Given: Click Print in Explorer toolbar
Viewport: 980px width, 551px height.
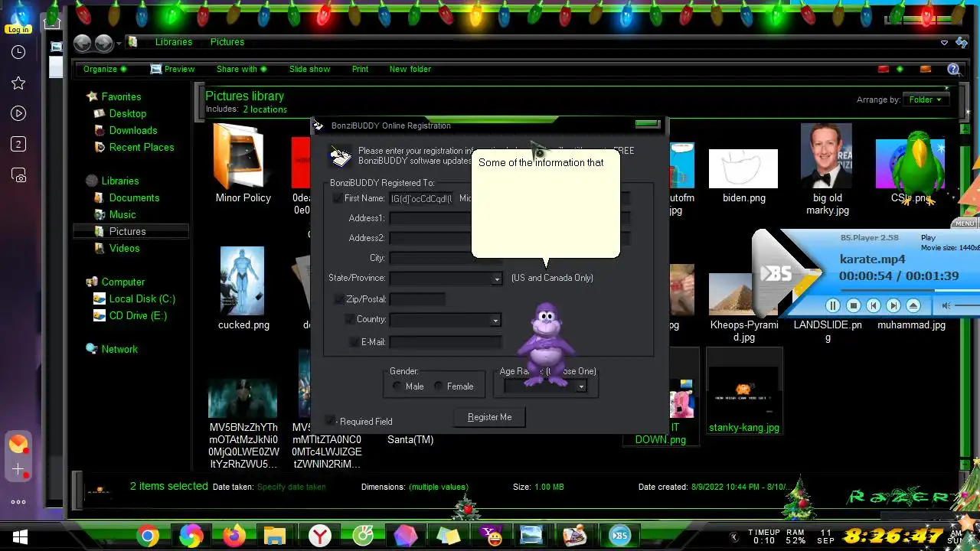Looking at the screenshot, I should 360,69.
